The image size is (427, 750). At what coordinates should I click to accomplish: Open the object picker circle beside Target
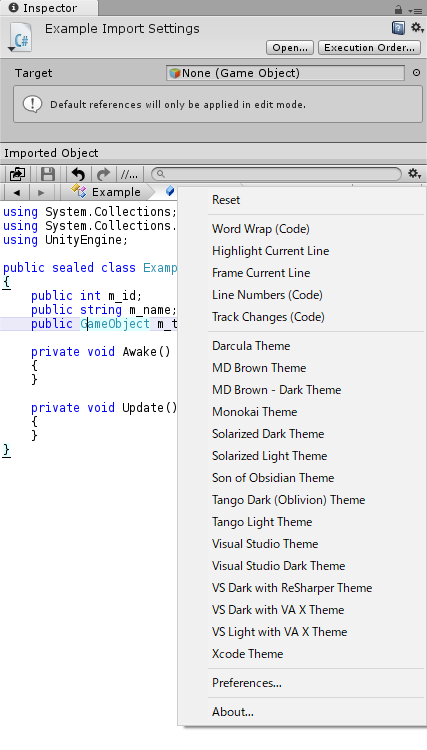click(416, 73)
